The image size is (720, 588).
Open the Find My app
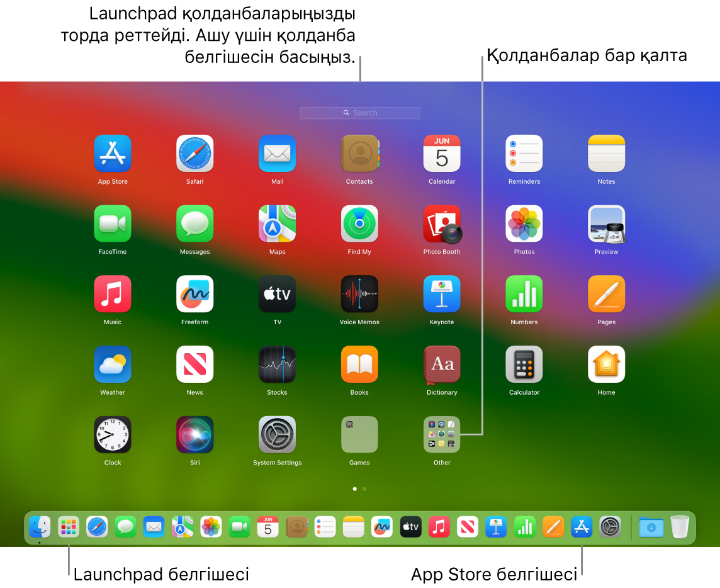click(x=359, y=223)
